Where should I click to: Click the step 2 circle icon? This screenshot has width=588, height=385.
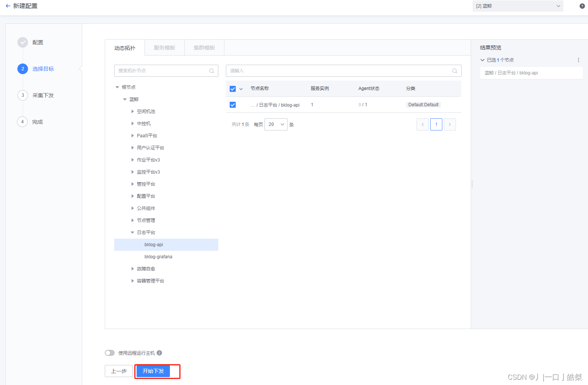[23, 69]
